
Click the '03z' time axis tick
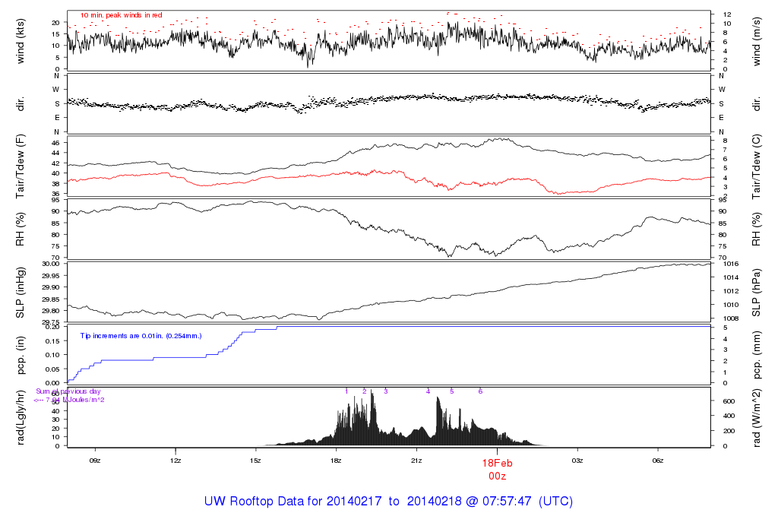[x=577, y=461]
